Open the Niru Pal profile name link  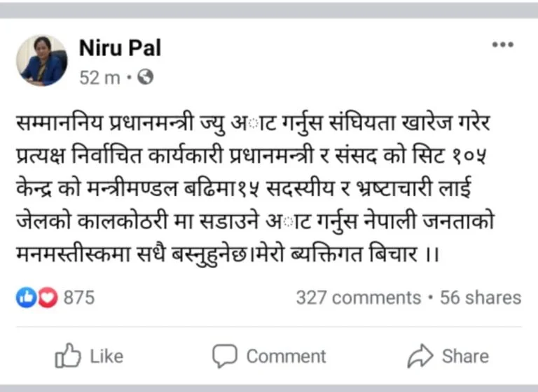pos(120,48)
